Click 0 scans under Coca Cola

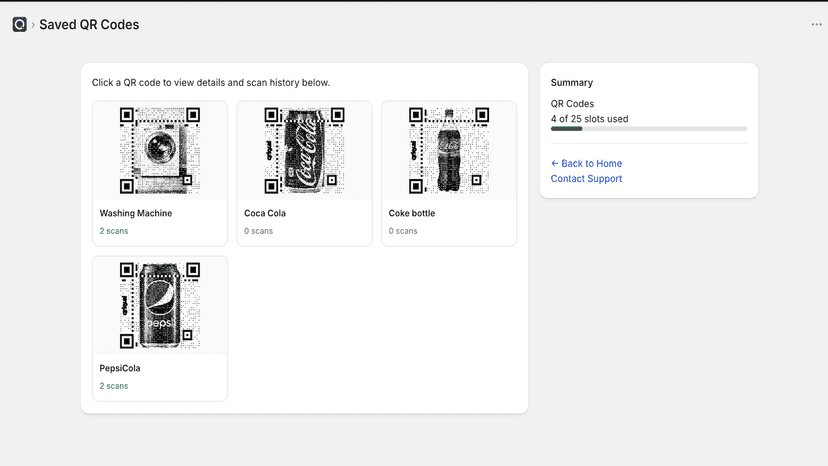pyautogui.click(x=258, y=231)
